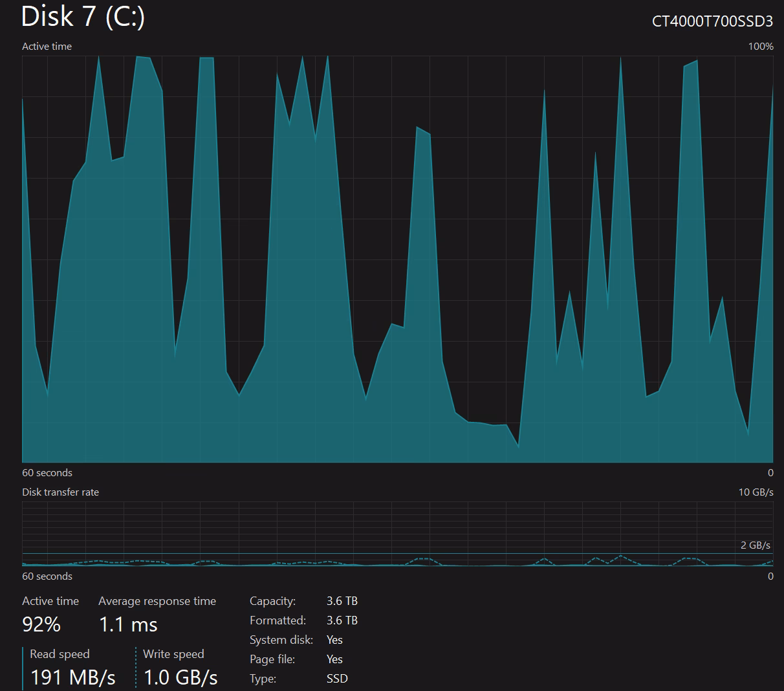Select the 191 MB/s read speed value
The width and height of the screenshot is (784, 691).
tap(73, 677)
